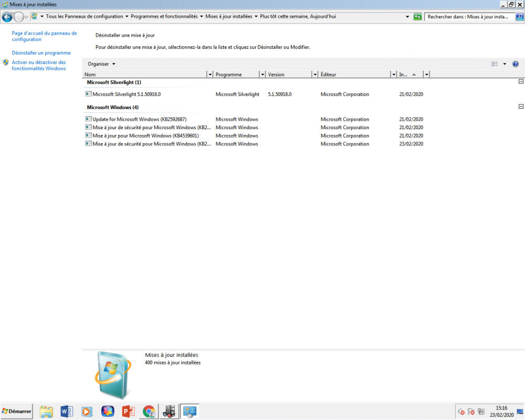Click the Control Panel icon in the address bar

click(x=34, y=16)
